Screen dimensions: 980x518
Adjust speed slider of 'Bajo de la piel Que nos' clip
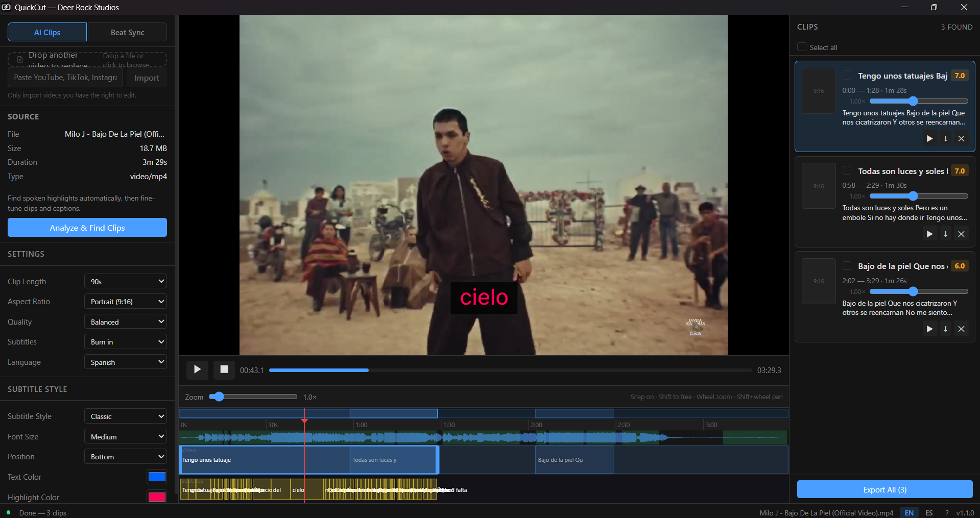point(919,291)
